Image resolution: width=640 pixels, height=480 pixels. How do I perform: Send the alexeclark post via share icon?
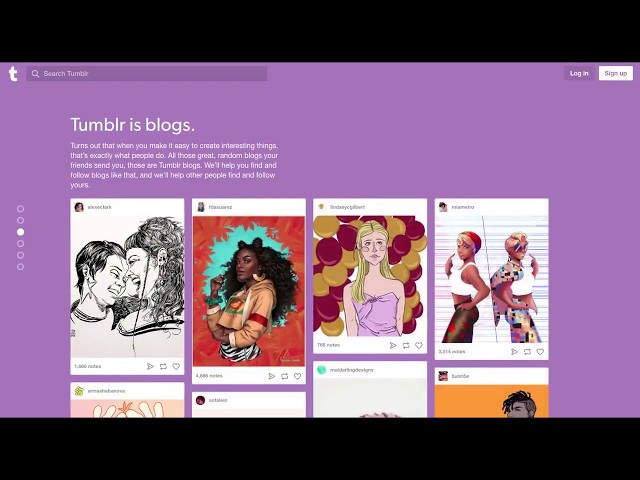click(150, 367)
